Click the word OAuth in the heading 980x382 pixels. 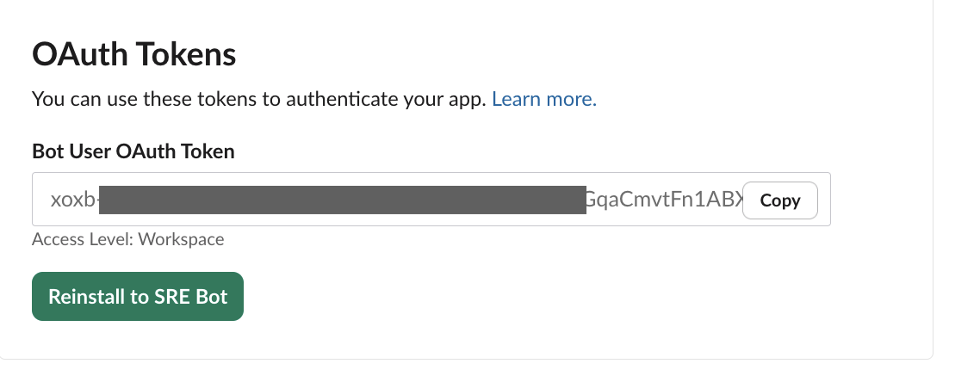[x=74, y=55]
